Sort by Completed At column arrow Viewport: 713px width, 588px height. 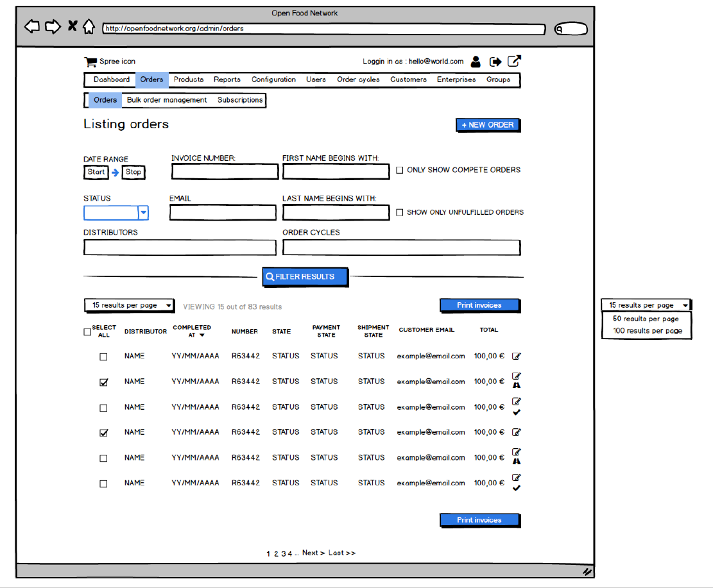click(202, 335)
